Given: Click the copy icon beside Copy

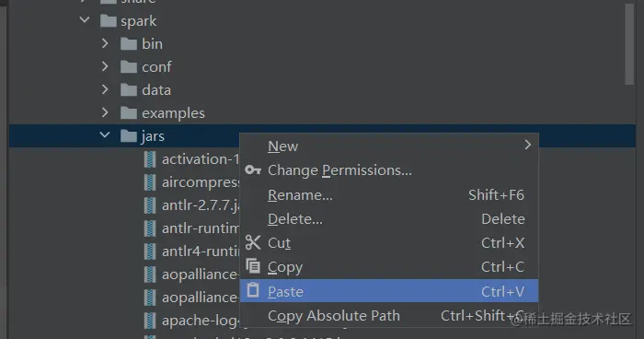Looking at the screenshot, I should 253,266.
